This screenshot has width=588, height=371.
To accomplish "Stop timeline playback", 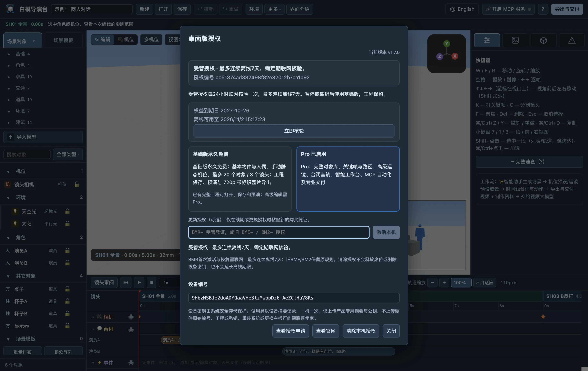I will click(x=152, y=283).
